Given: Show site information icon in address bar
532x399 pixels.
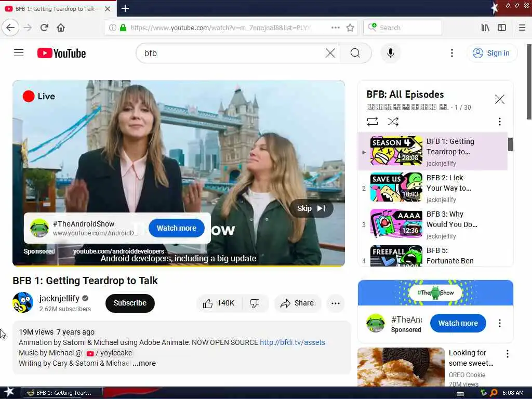Looking at the screenshot, I should click(112, 28).
